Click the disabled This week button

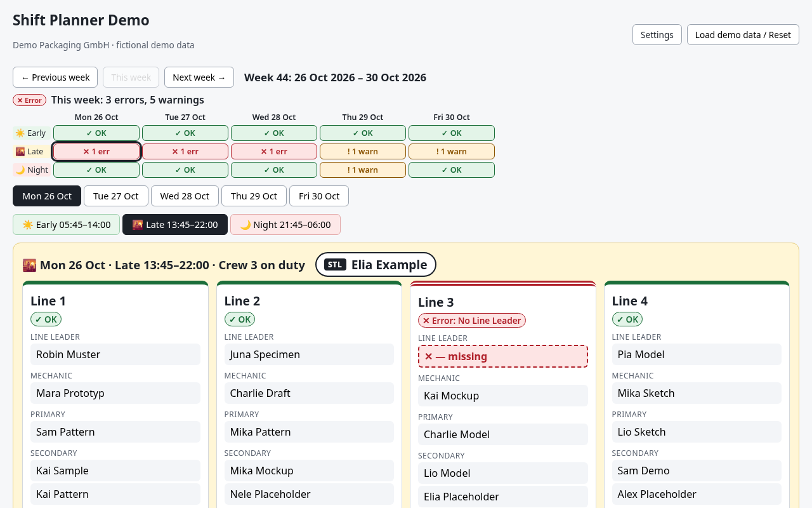coord(131,77)
